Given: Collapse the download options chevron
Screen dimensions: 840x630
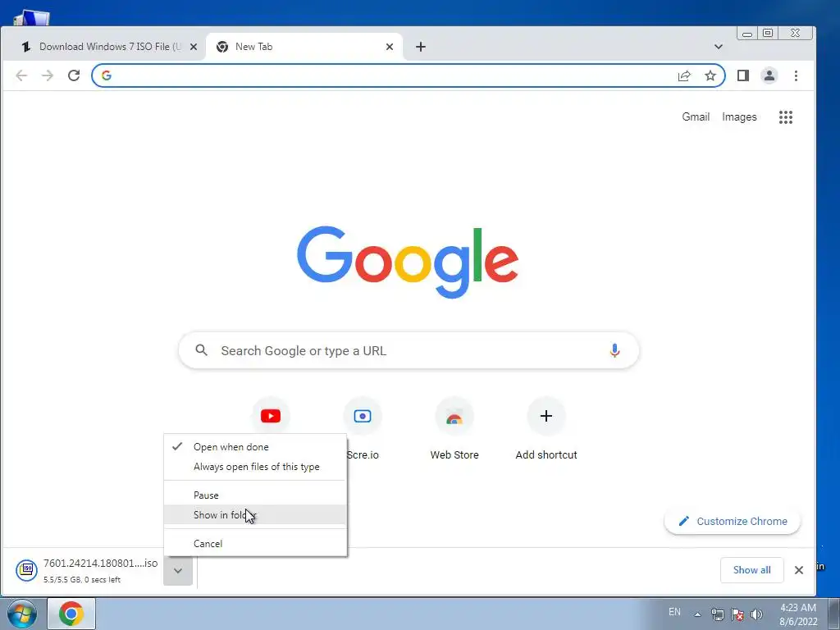Looking at the screenshot, I should pos(178,571).
